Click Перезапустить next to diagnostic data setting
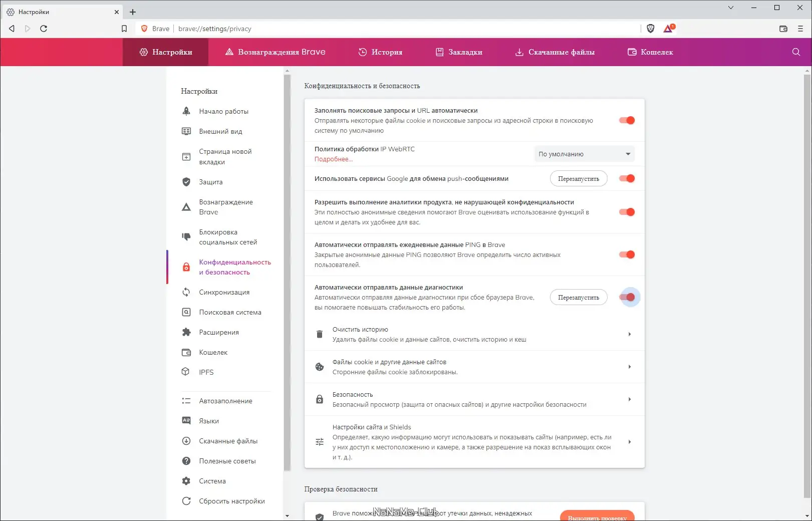 579,297
